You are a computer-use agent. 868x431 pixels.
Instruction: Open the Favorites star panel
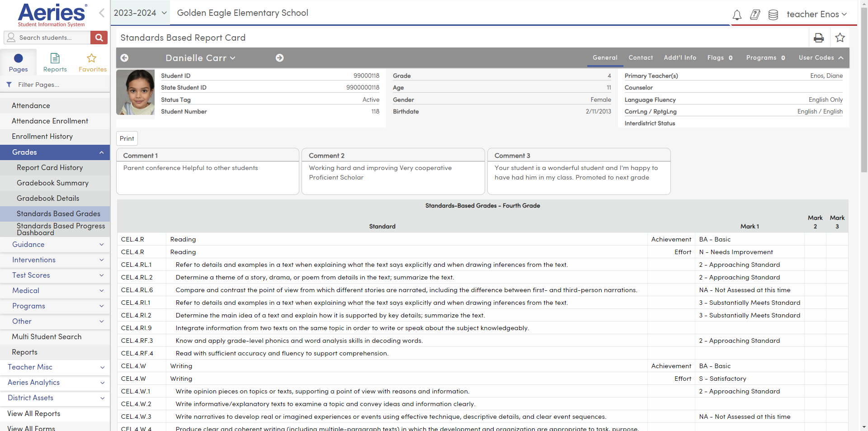click(92, 62)
